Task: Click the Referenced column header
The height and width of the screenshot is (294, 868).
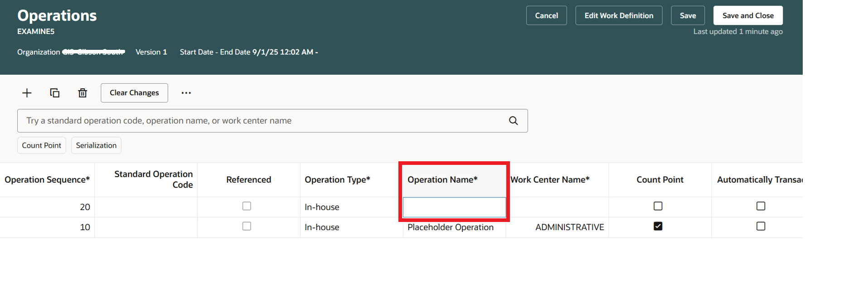Action: [249, 180]
